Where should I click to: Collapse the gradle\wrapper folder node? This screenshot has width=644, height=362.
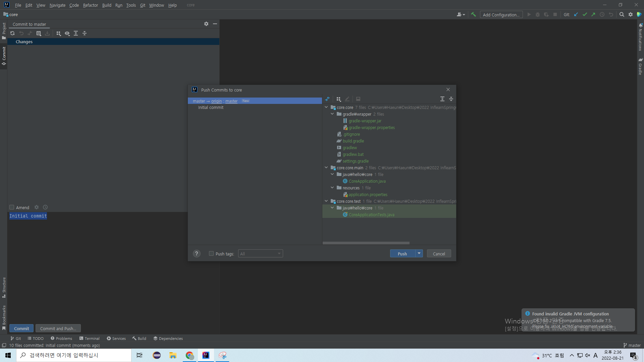tap(332, 114)
